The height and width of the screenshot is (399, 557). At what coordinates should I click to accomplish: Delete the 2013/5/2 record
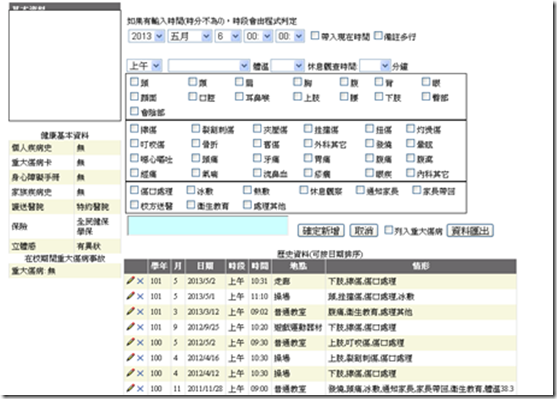[x=140, y=281]
